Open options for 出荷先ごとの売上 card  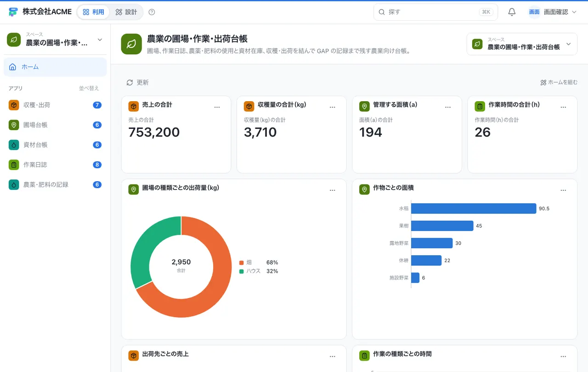pos(333,356)
